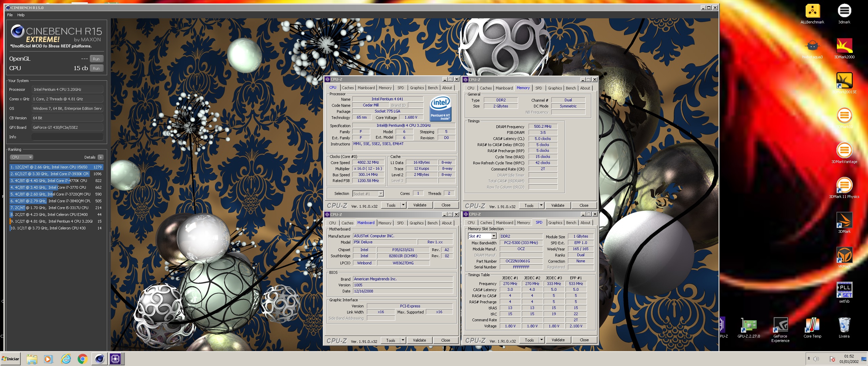Run the CPU benchmark in Cinebench
This screenshot has width=868, height=366.
96,68
